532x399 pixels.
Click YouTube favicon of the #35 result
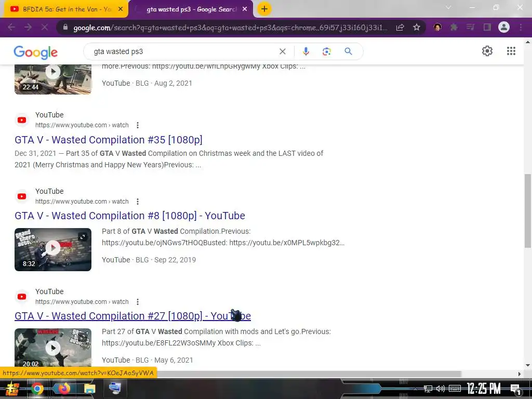pos(22,120)
